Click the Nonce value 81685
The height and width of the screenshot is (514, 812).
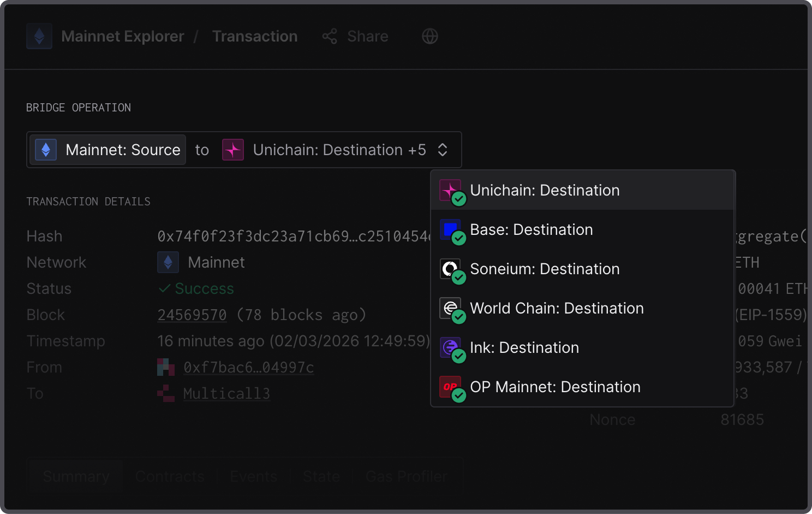[742, 420]
